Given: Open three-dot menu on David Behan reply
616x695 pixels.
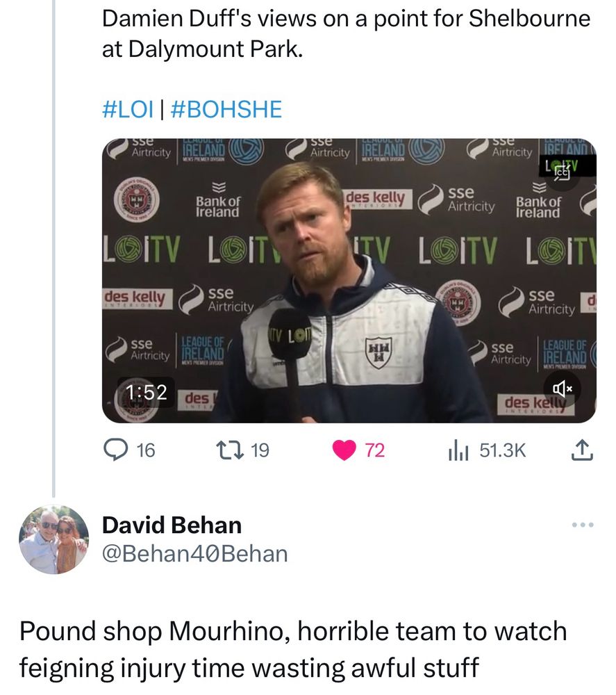Looking at the screenshot, I should coord(583,525).
